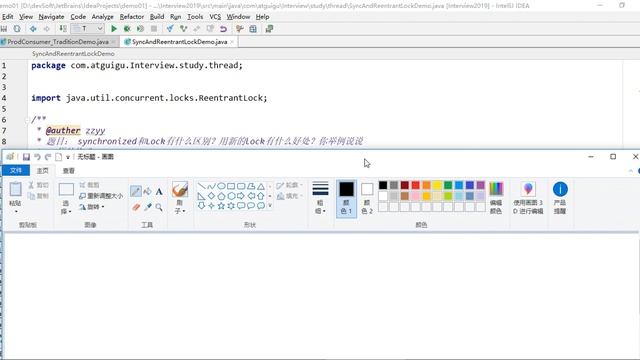
Task: Pick the right arrow shape in Paint
Action: [241, 196]
